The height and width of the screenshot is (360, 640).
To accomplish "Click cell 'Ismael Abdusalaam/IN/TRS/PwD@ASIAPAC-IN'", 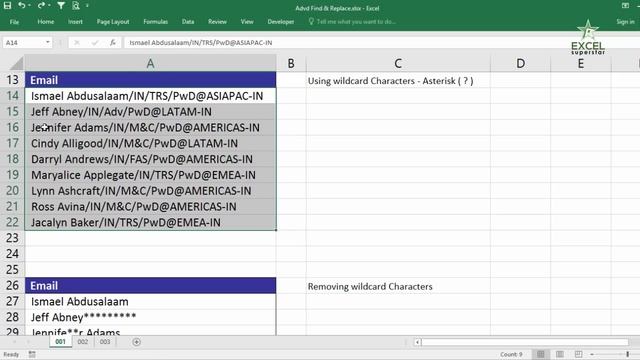I will (150, 96).
